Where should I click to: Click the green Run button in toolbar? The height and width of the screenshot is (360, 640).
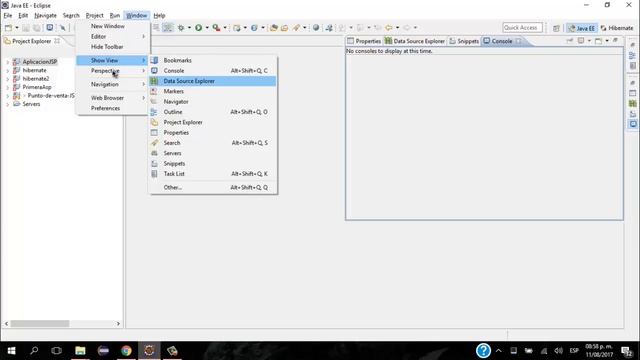(198, 28)
